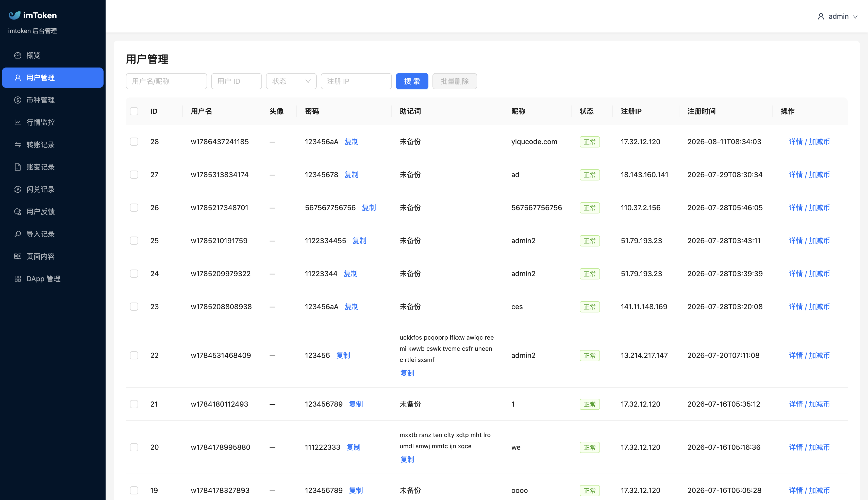This screenshot has height=500, width=868.
Task: Click the 导入记录 search icon
Action: tap(18, 234)
